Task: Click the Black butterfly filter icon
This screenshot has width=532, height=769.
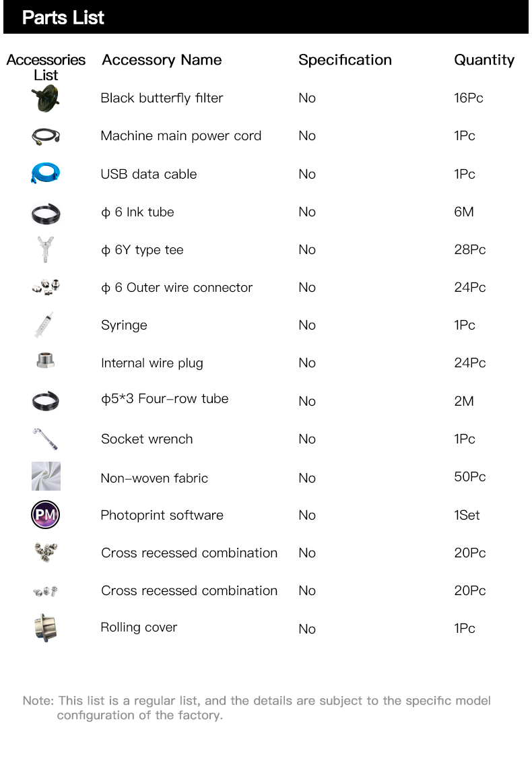Action: (46, 99)
